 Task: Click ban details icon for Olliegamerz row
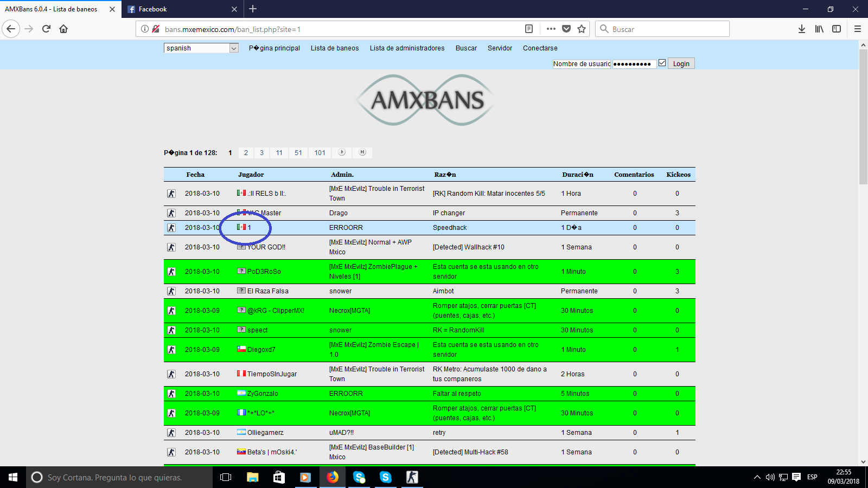click(171, 433)
